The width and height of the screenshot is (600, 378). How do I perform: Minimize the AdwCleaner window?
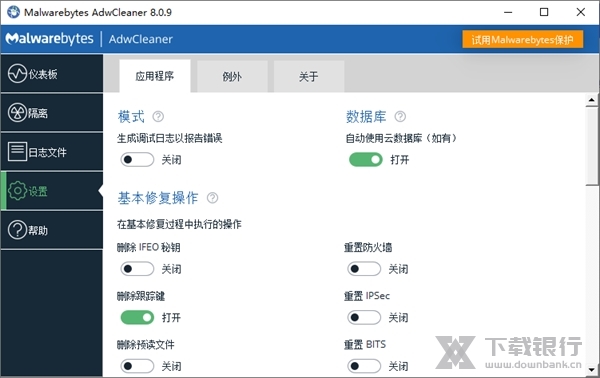click(x=508, y=12)
